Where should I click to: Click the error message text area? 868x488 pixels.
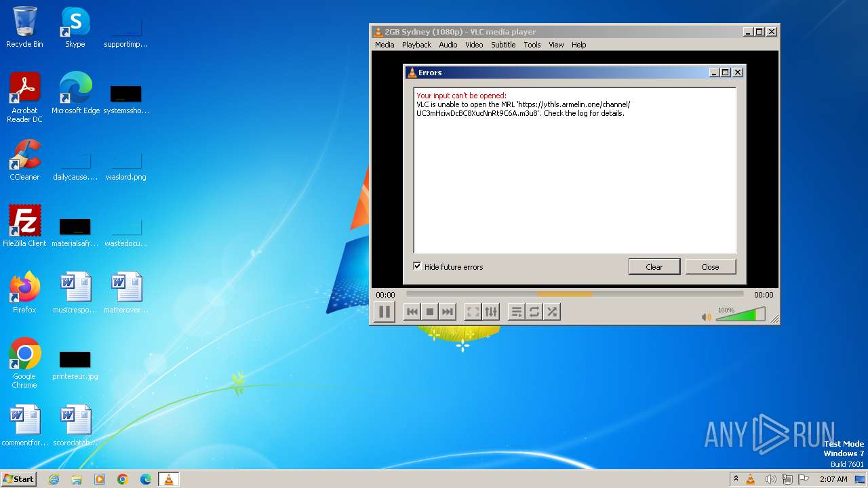pos(574,170)
